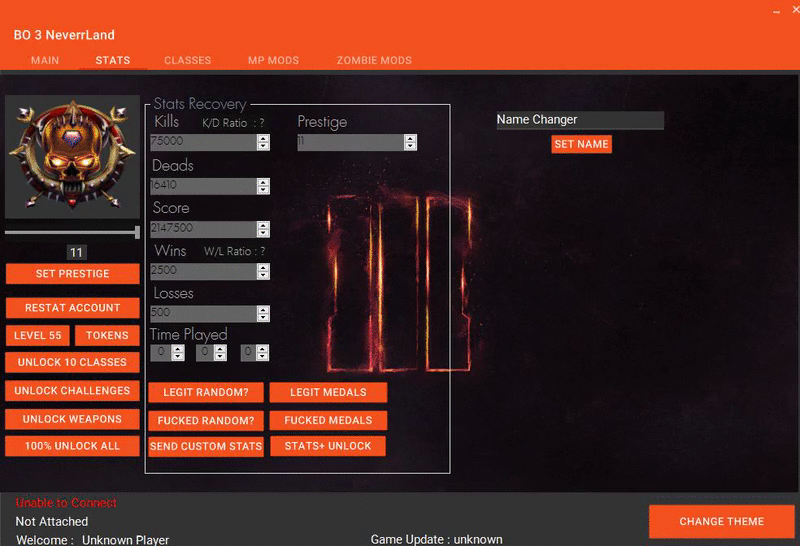Click LEGIT RANDOM? button

click(x=206, y=392)
